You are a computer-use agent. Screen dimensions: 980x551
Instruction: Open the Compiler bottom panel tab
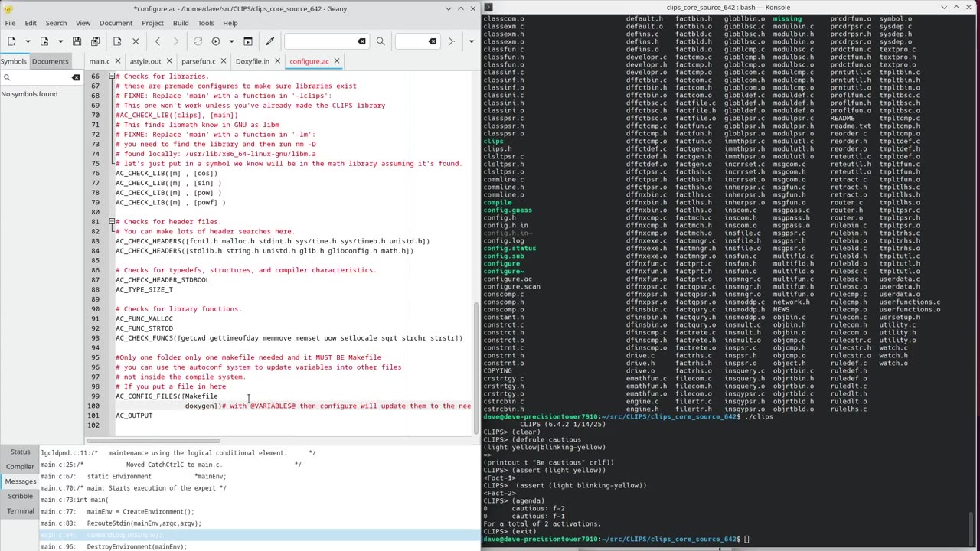[x=21, y=467]
